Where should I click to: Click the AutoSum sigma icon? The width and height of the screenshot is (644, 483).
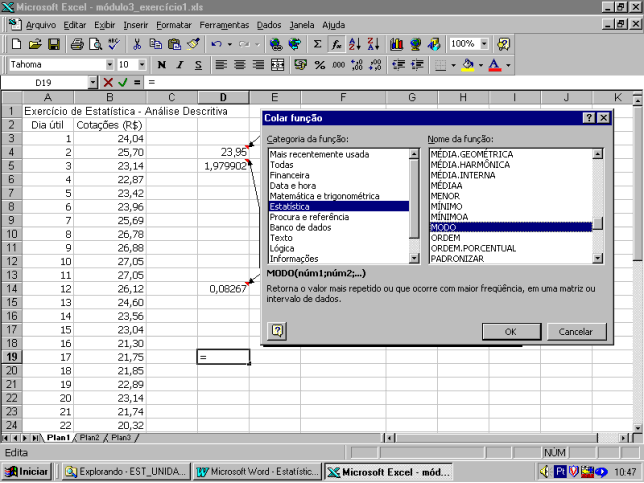pos(318,44)
